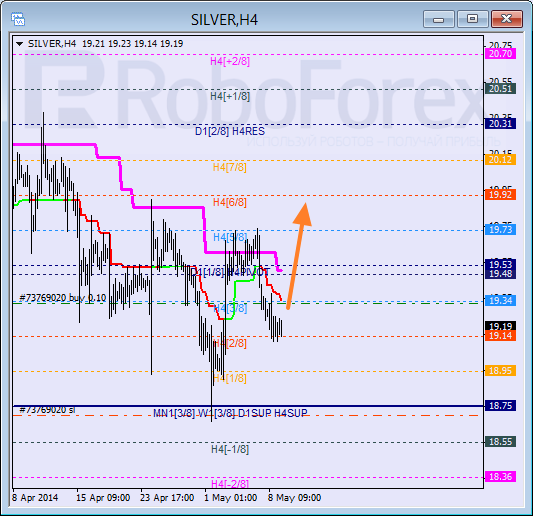Viewport: 533px width, 516px height.
Task: Select the H4[+2/8] level label
Action: (230, 61)
